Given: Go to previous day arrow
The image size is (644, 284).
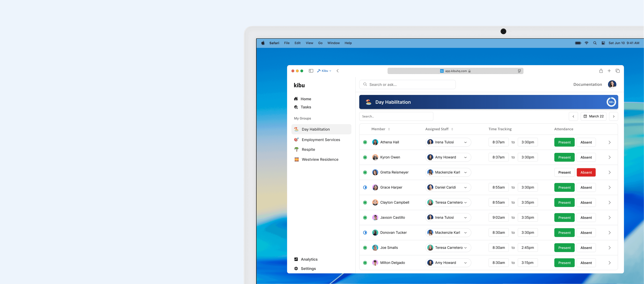Looking at the screenshot, I should click(573, 116).
